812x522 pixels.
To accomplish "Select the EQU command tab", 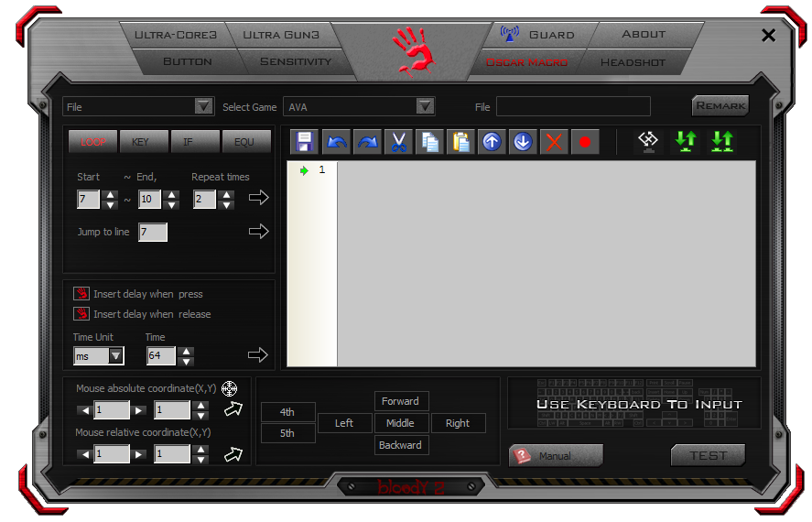I will pyautogui.click(x=244, y=141).
